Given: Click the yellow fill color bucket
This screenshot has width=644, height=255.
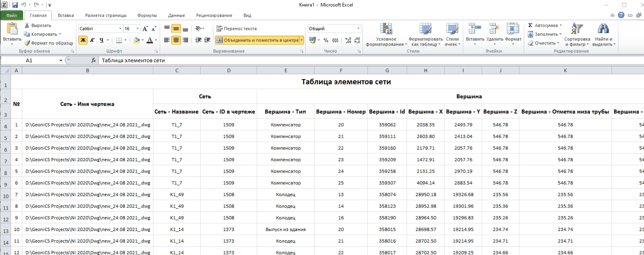Looking at the screenshot, I should coord(137,40).
